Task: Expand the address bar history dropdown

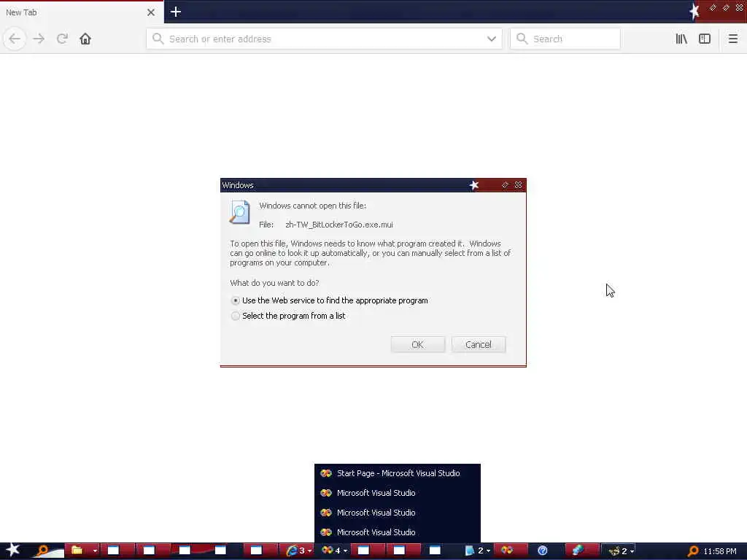Action: pos(492,39)
